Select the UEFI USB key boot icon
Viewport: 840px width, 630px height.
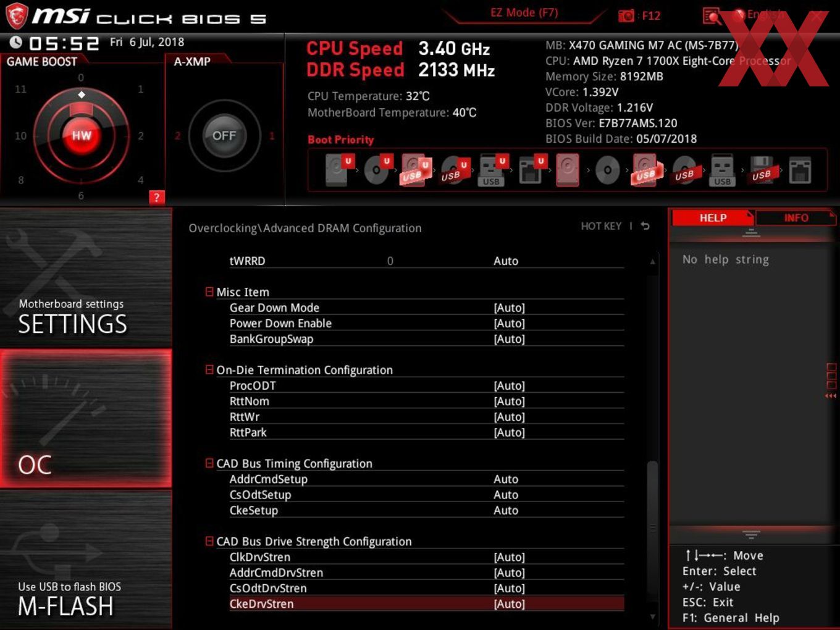pos(493,170)
